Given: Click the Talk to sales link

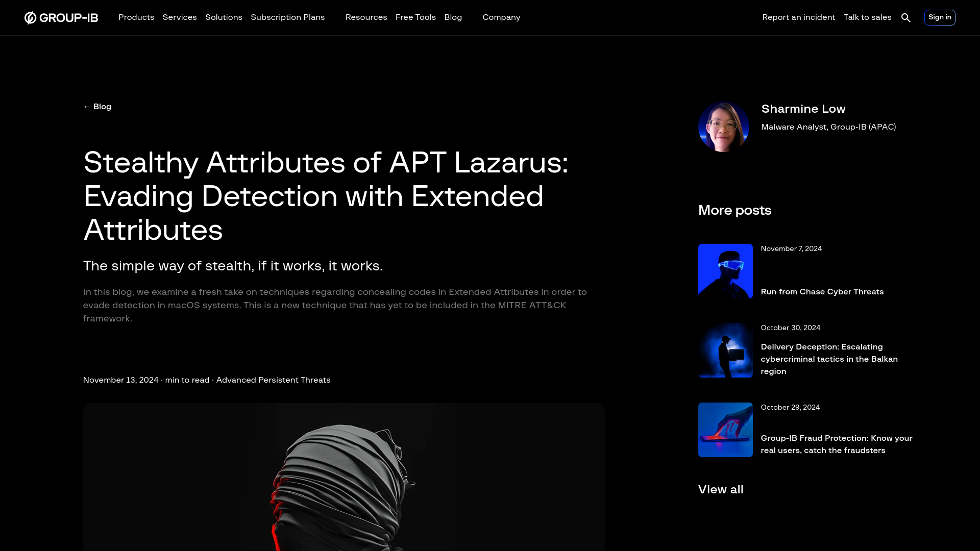Looking at the screenshot, I should click(x=867, y=17).
